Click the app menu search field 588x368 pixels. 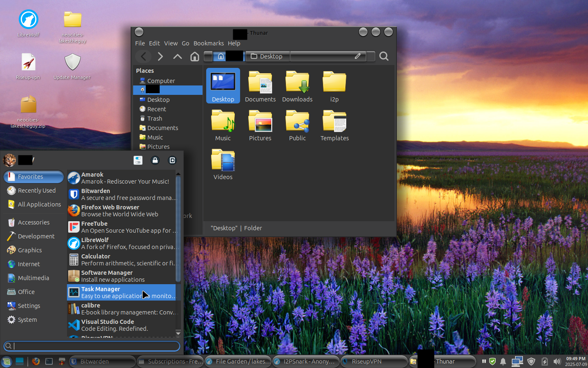coord(92,346)
